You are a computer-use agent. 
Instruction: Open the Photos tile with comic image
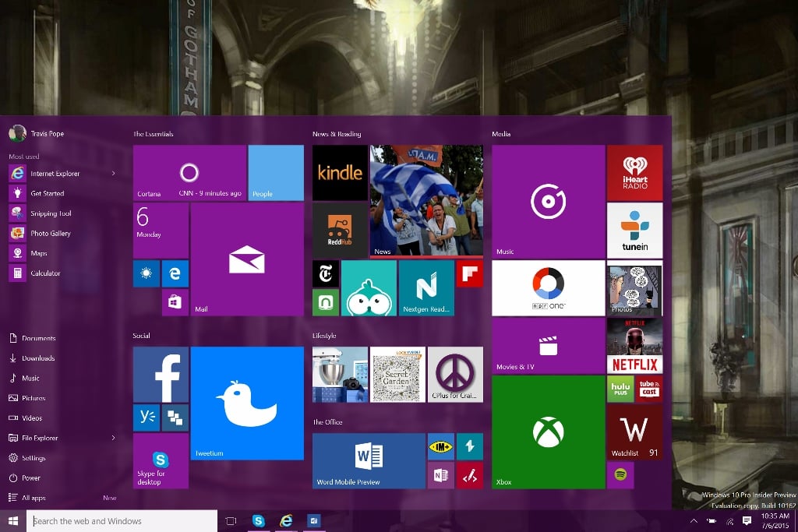tap(635, 288)
